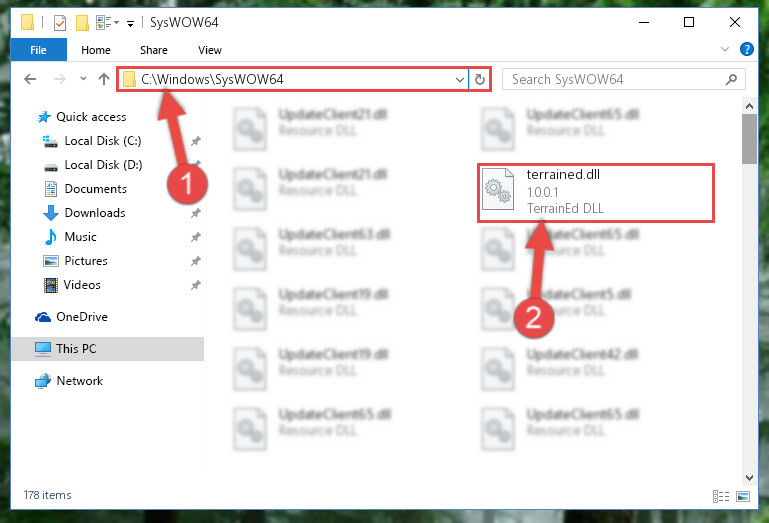Select Downloads in the navigation pane
Viewport: 769px width, 523px height.
[95, 213]
